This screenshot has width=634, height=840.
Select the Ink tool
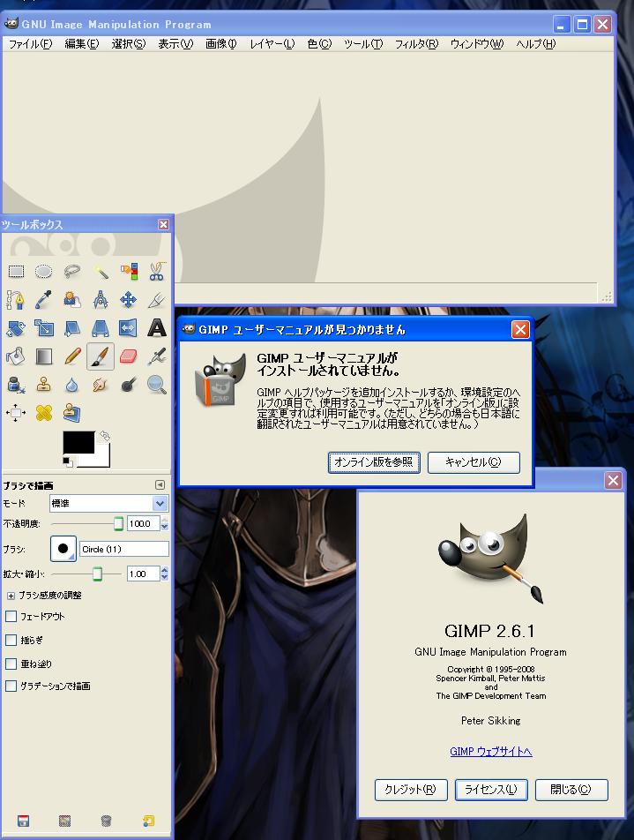[x=16, y=385]
